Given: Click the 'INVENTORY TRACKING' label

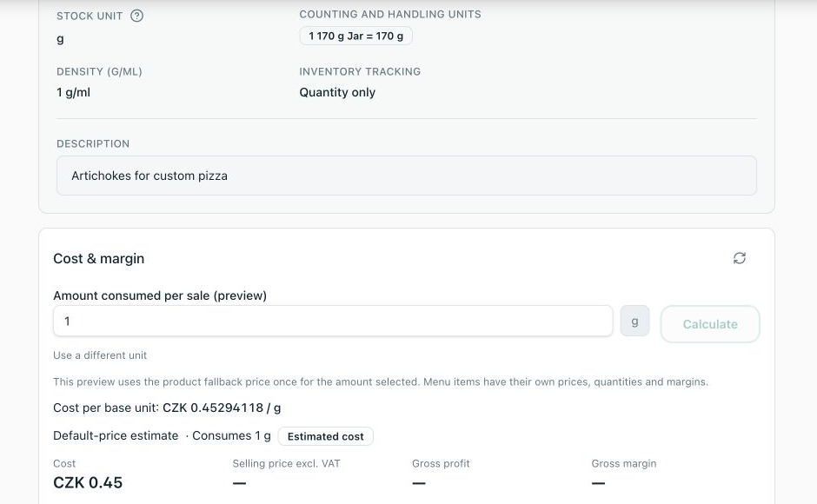Looking at the screenshot, I should (360, 71).
